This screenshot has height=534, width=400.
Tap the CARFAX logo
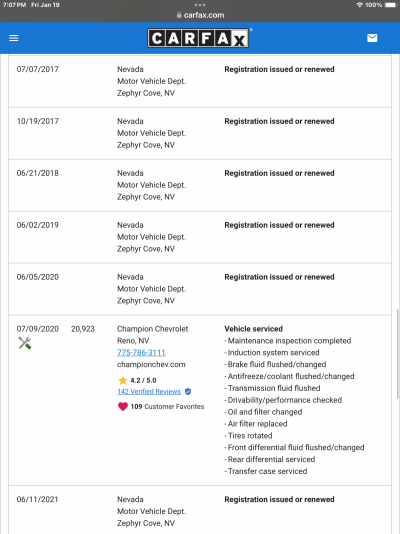(x=198, y=38)
